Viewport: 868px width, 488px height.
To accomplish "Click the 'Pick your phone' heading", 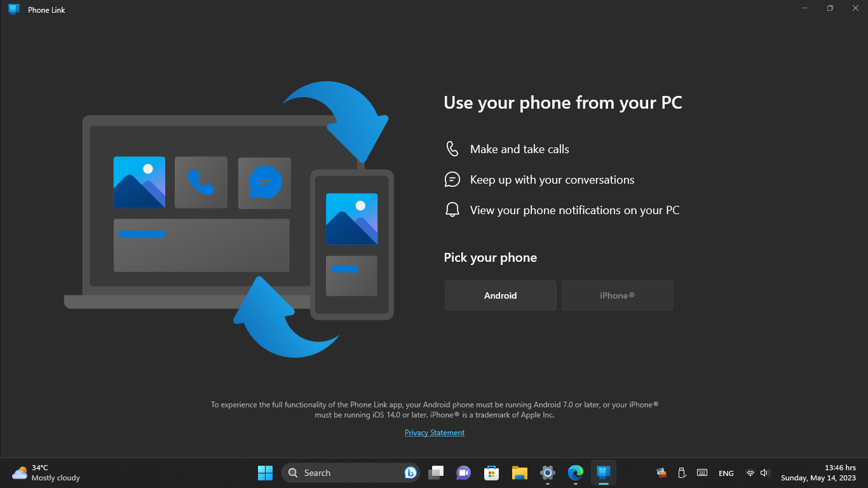I will coord(491,257).
